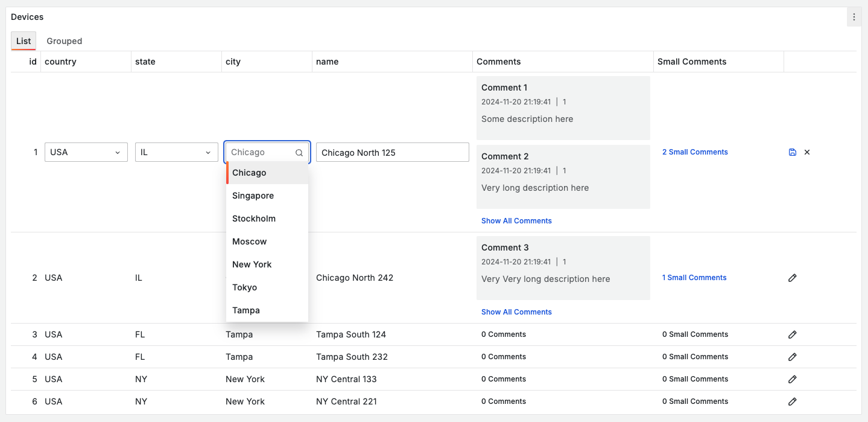
Task: Choose Stockholm in the city dropdown
Action: (254, 219)
